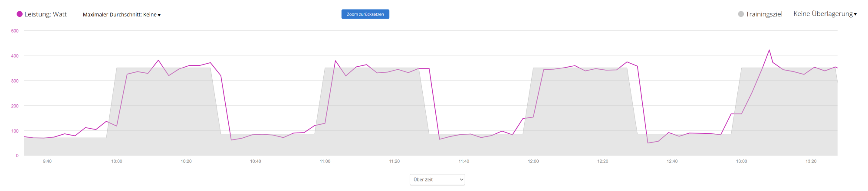
Task: Click the gray Trainingsziel legend dot
Action: click(x=741, y=14)
